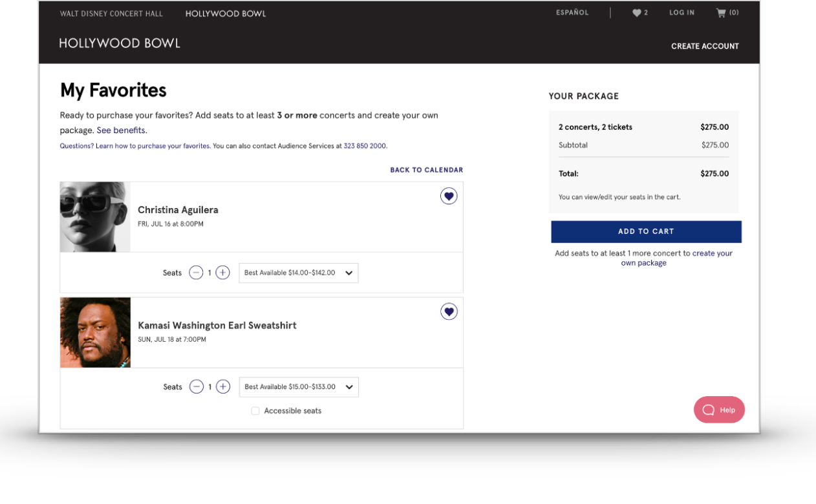Increase seats for Kamasi Washington concert

[x=223, y=387]
